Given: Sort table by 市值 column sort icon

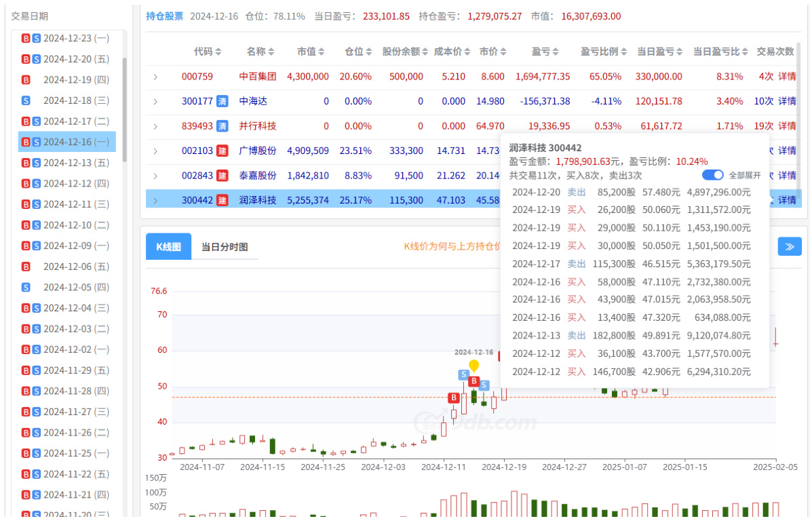Looking at the screenshot, I should (322, 52).
